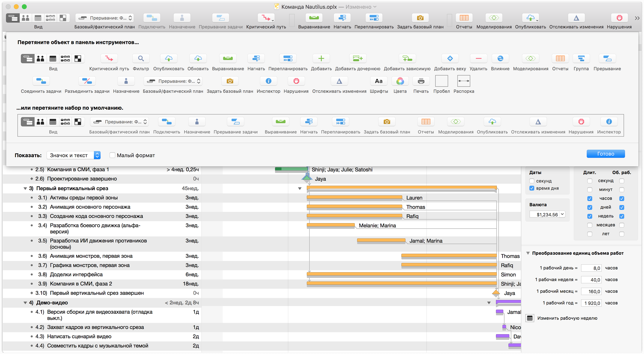Switch to the calendar view in top toolbar
Screen dimensions: 644x354
click(38, 18)
